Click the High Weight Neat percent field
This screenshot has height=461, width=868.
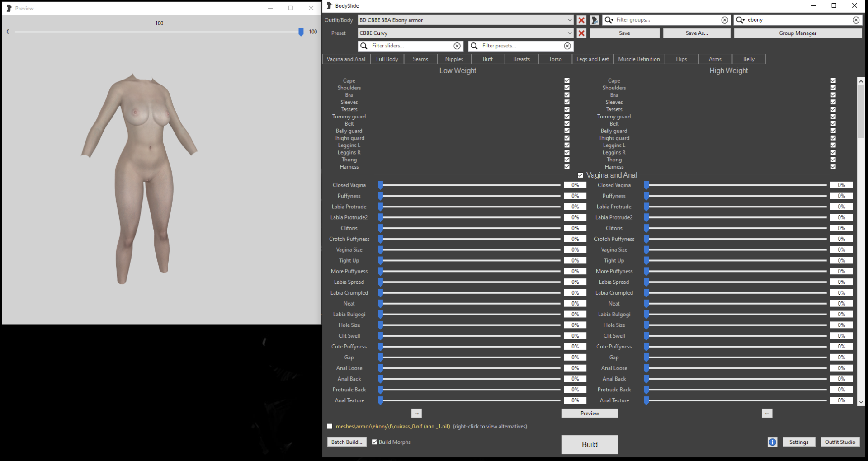841,304
